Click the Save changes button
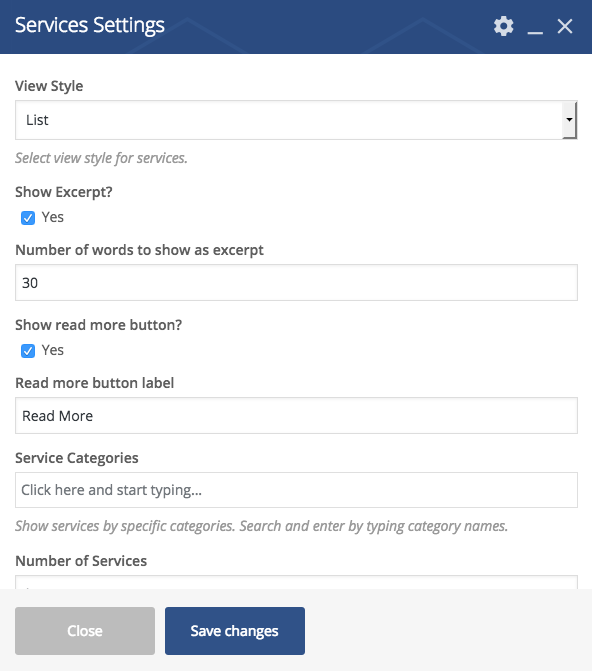This screenshot has width=592, height=671. tap(235, 631)
